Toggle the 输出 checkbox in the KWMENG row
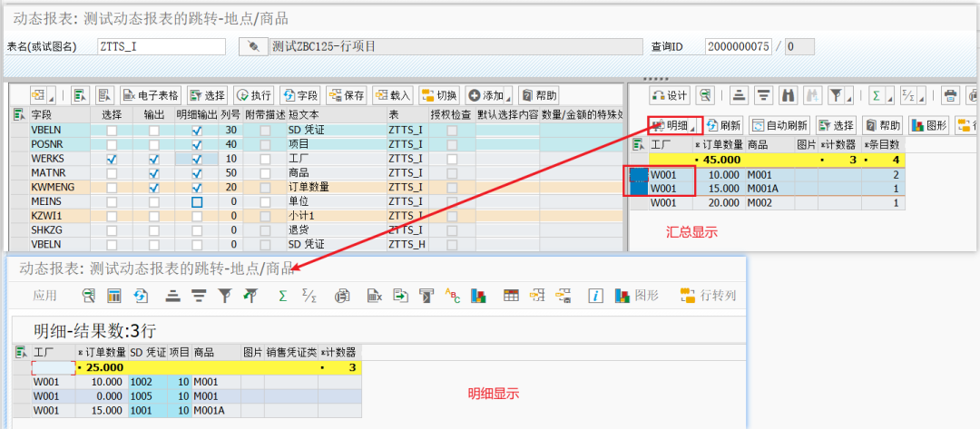This screenshot has height=429, width=980. click(x=153, y=188)
